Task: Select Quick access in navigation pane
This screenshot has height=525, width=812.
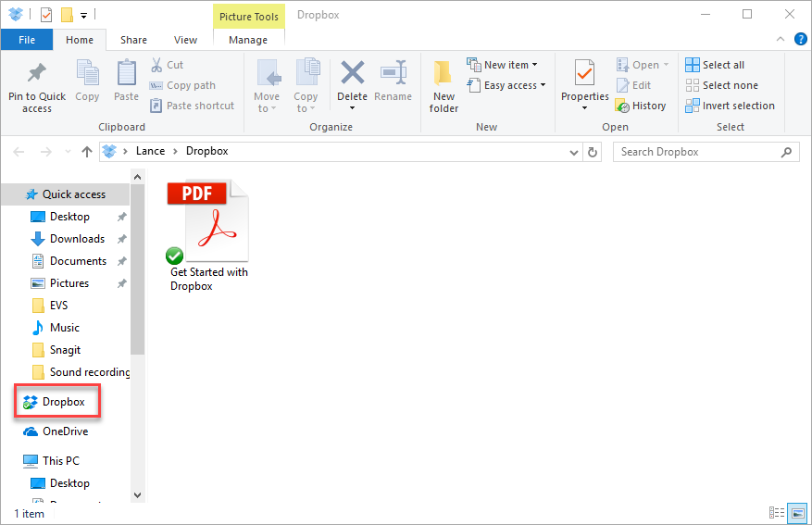Action: [65, 194]
